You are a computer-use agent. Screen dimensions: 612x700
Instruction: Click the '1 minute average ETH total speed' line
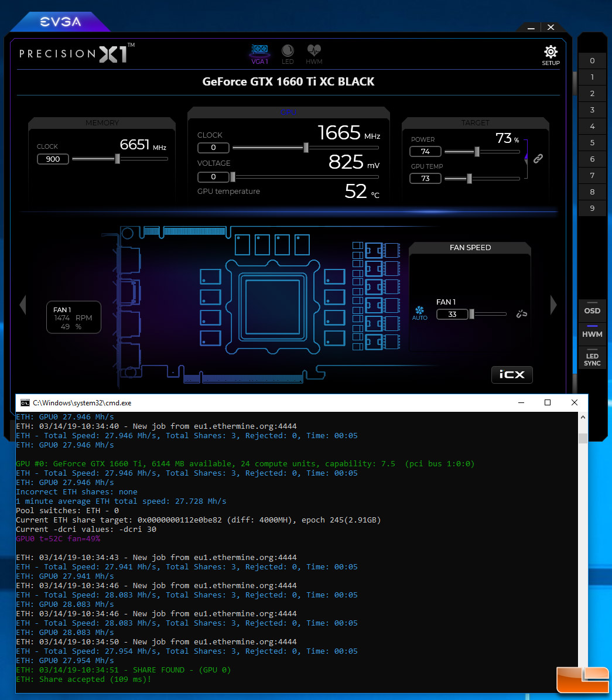121,501
